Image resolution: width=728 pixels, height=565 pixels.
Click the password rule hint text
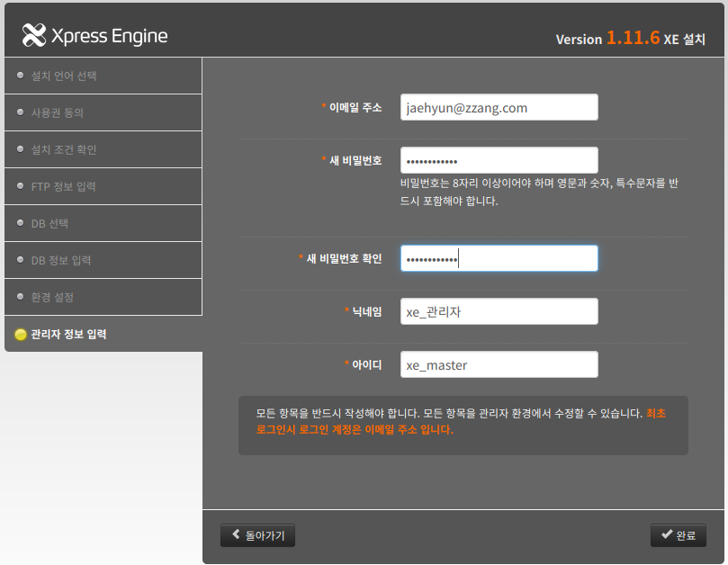(x=539, y=192)
